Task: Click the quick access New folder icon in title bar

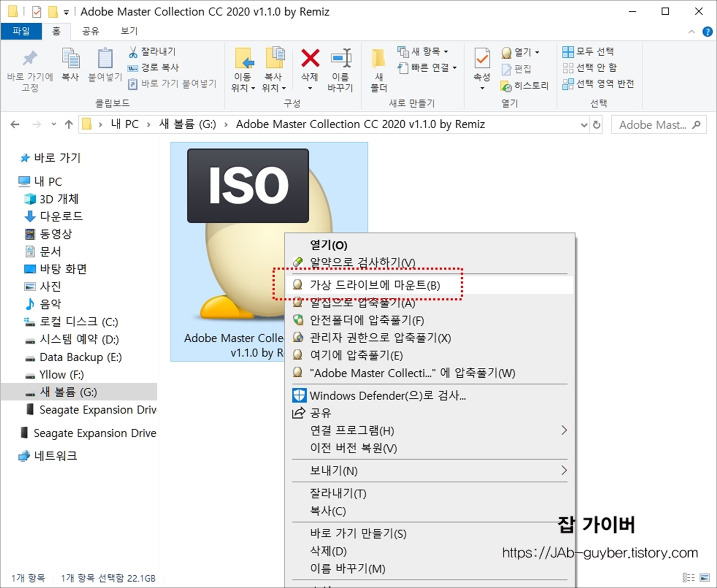Action: coord(53,12)
